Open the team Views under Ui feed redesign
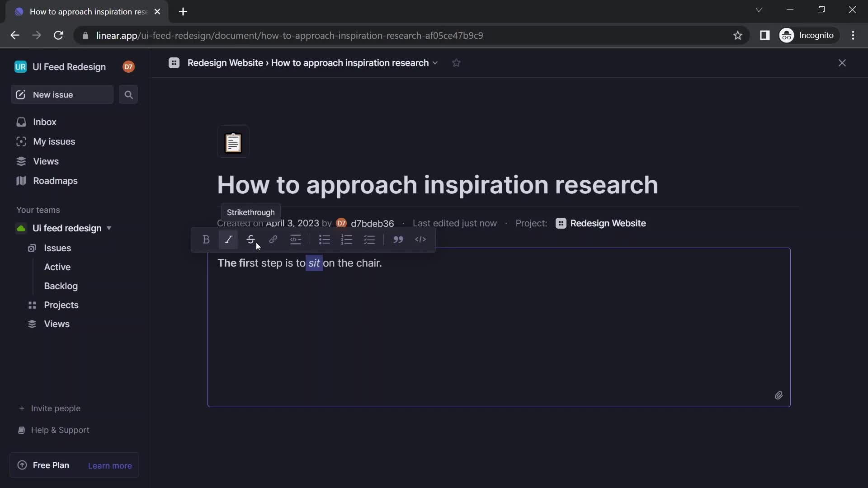Screen dimensions: 868x488 coord(57,324)
